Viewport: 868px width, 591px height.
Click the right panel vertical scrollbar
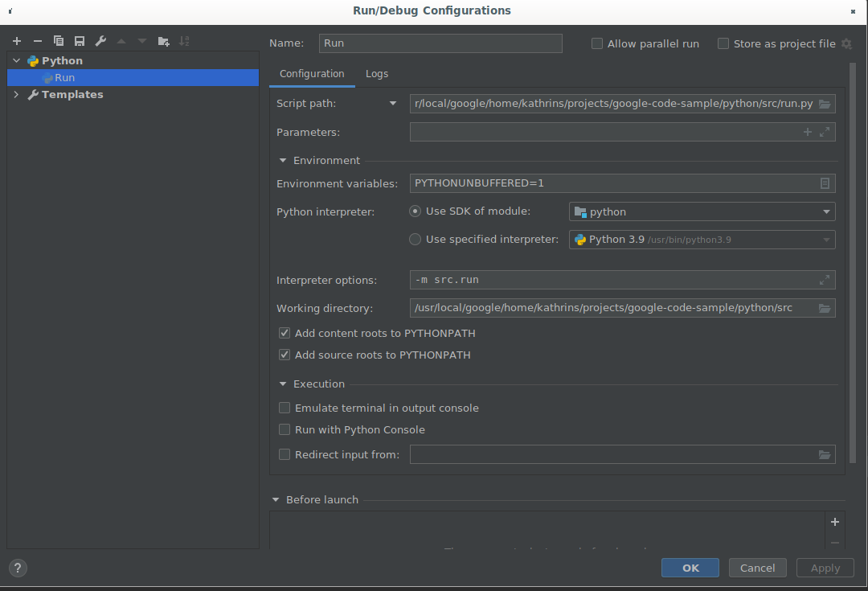pos(853,263)
